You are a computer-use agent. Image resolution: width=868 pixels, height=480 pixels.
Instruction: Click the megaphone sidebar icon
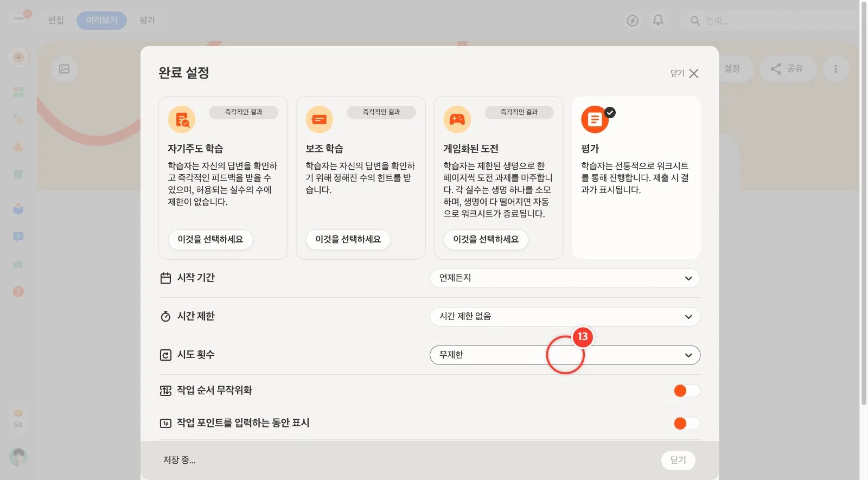(18, 264)
